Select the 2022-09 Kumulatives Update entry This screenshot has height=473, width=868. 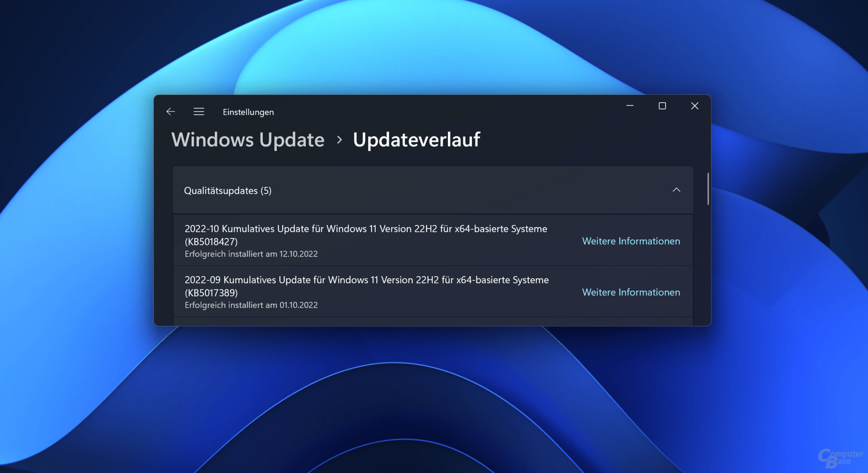pyautogui.click(x=433, y=291)
